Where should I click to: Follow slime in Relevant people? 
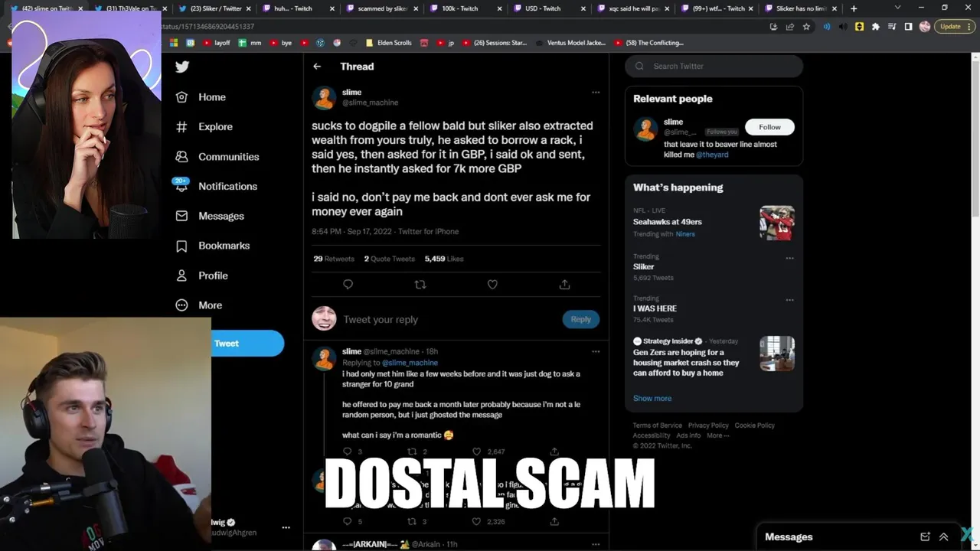click(x=769, y=127)
